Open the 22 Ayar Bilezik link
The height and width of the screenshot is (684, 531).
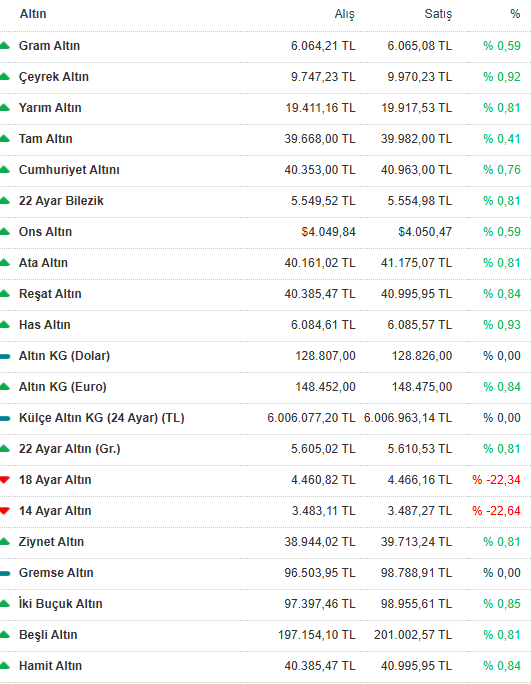[x=61, y=201]
